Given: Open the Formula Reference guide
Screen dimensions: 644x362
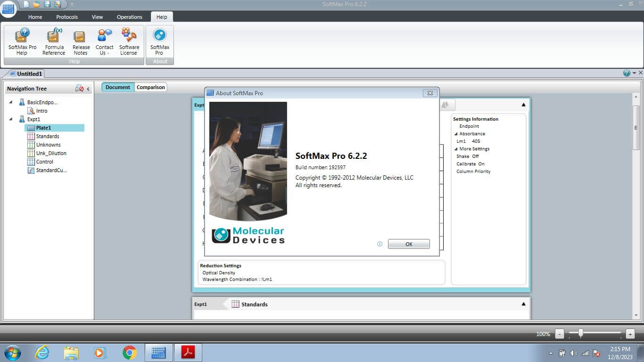Looking at the screenshot, I should [x=54, y=41].
